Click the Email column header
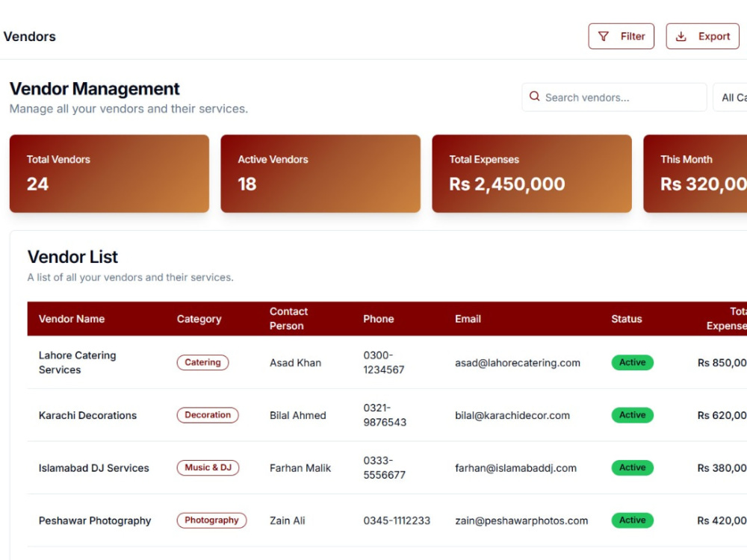 coord(468,319)
